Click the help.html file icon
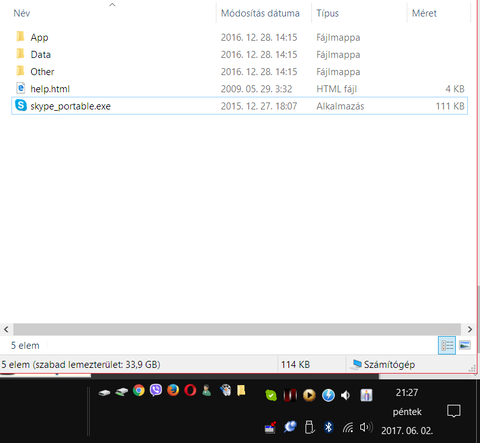Screen dimensions: 480x443 21,88
